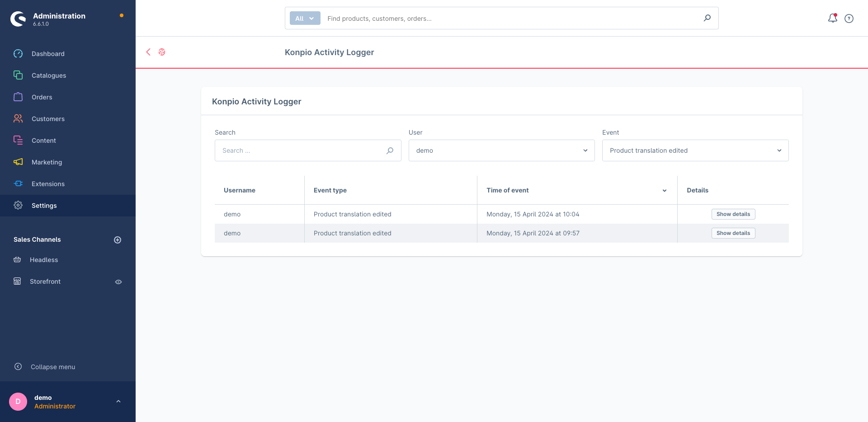Click the Dashboard gauge icon
The width and height of the screenshot is (868, 422).
(18, 54)
